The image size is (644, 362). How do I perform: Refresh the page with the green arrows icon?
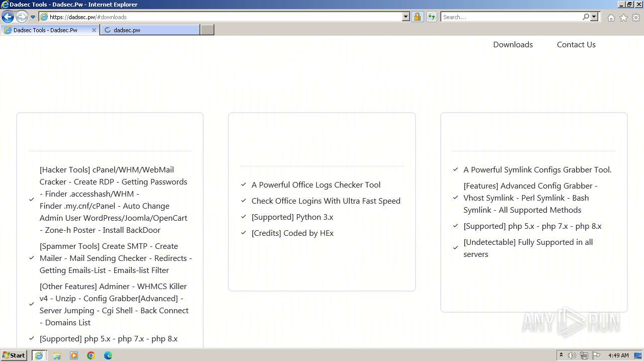click(x=432, y=17)
